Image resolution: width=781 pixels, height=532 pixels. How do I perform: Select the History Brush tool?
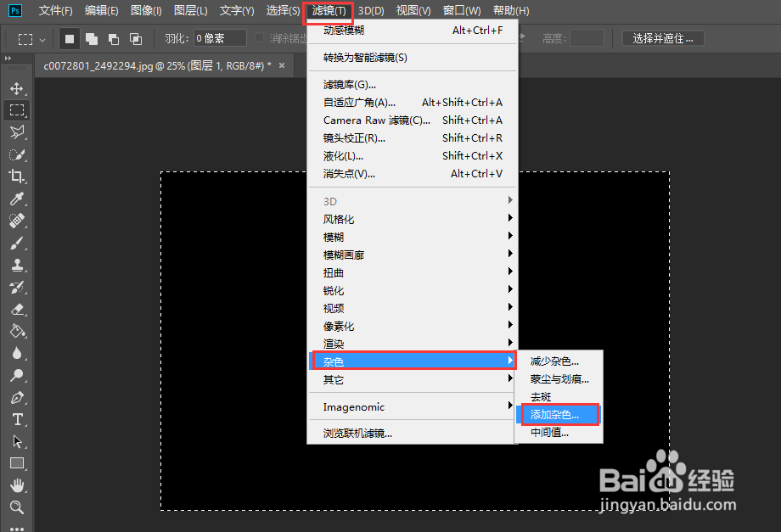17,287
